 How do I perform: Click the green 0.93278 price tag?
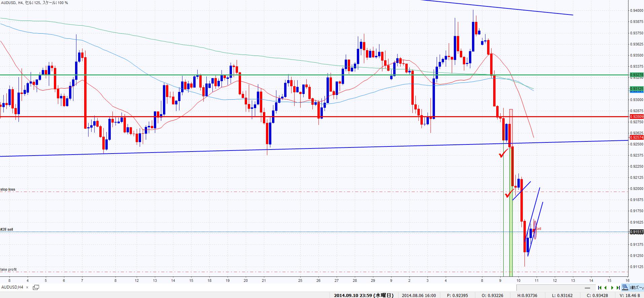[636, 75]
